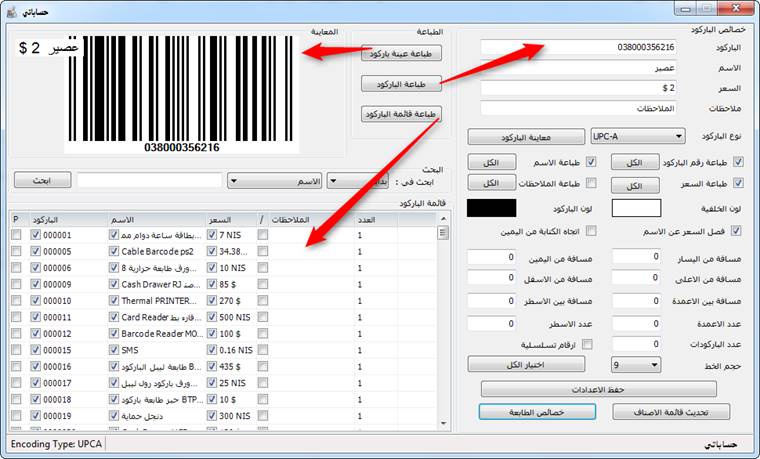
Task: Click the السعر column header in list
Action: tap(231, 220)
